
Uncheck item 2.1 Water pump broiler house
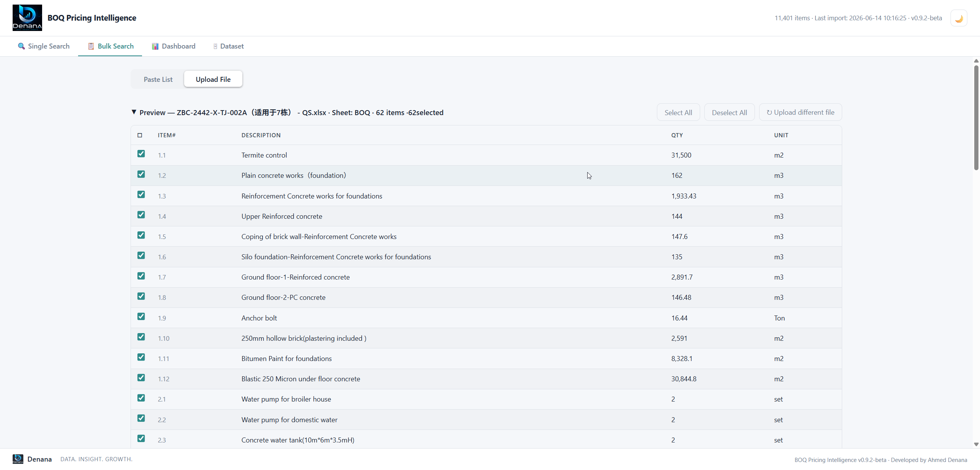point(141,398)
